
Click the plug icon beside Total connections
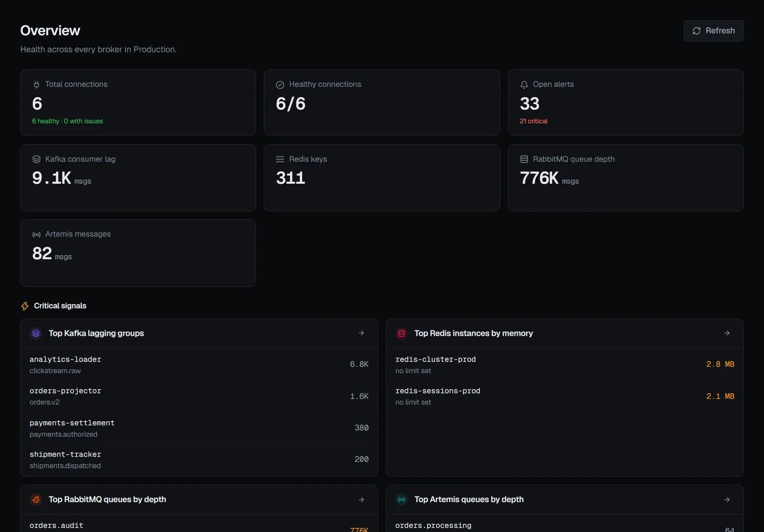point(36,85)
